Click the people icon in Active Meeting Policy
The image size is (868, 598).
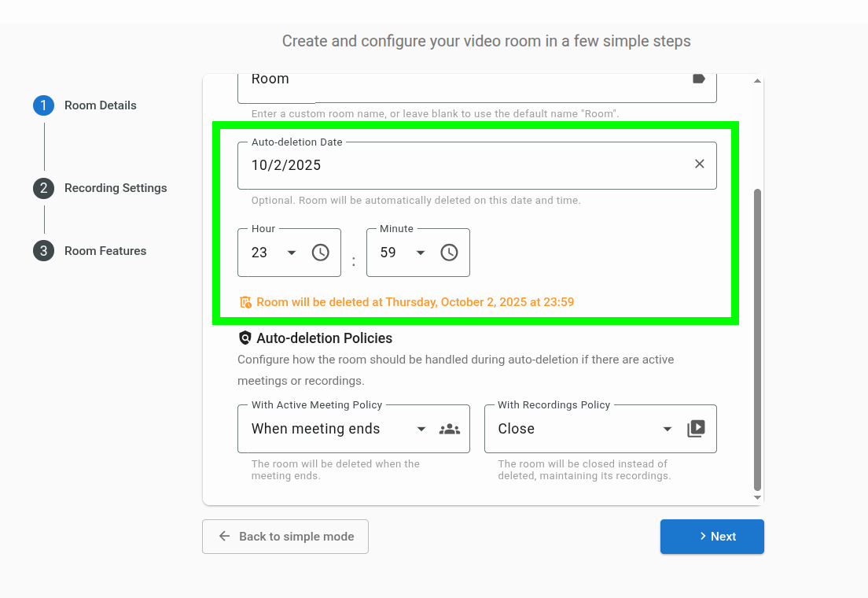450,429
